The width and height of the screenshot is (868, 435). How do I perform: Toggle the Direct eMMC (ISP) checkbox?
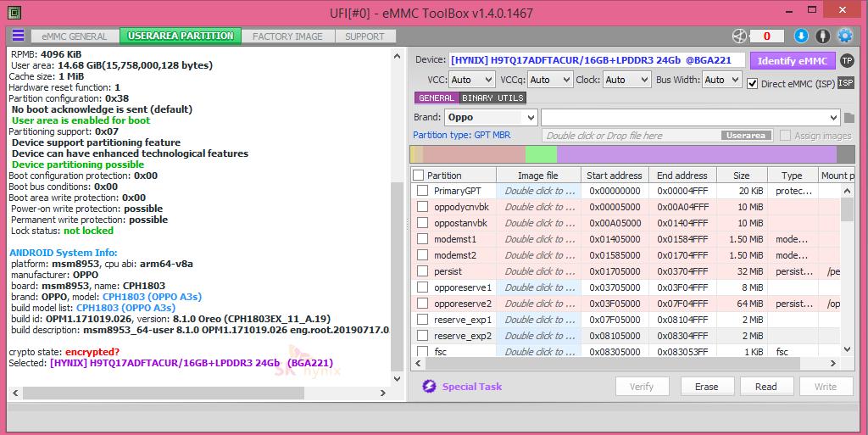click(x=753, y=84)
